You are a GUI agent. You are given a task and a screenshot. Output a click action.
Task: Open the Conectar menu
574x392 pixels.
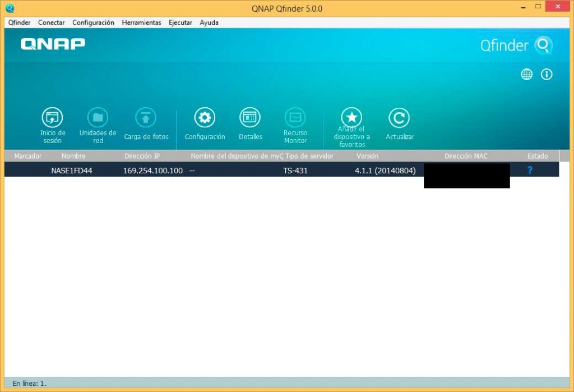(51, 22)
